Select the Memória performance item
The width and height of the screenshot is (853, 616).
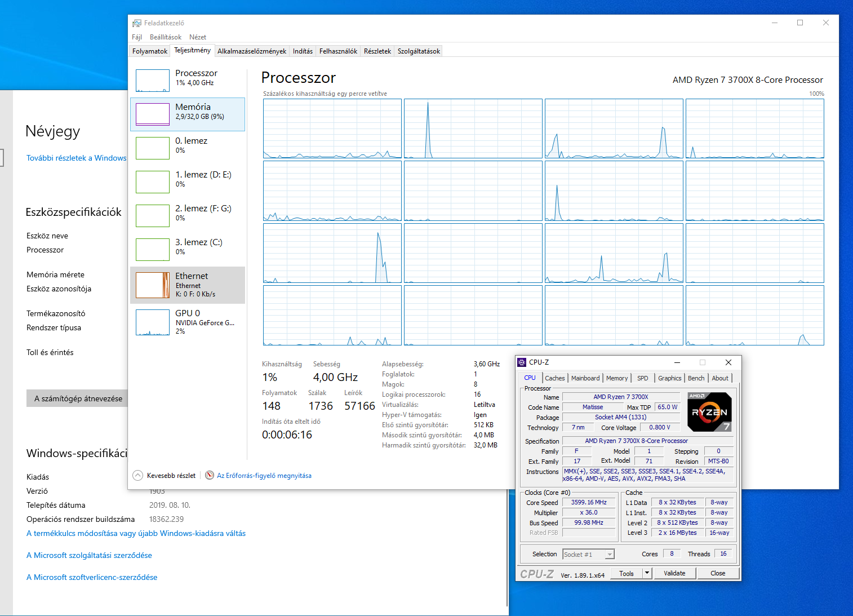click(188, 114)
